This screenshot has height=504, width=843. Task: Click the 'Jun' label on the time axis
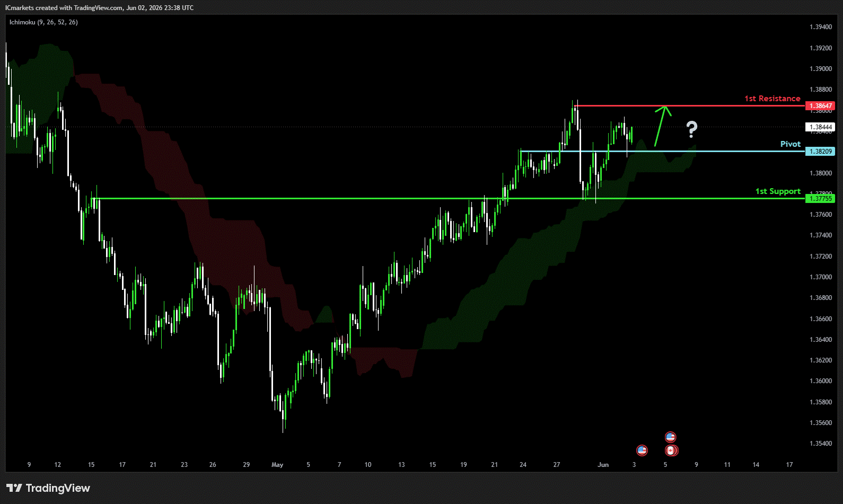[603, 465]
